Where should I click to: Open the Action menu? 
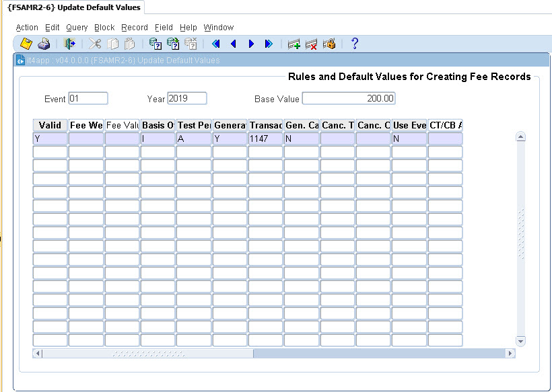27,28
